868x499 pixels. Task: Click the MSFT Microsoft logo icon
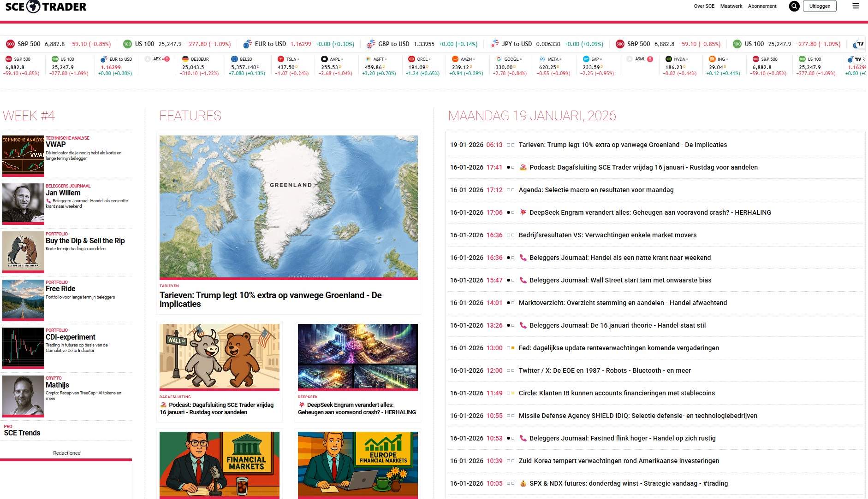coord(368,59)
